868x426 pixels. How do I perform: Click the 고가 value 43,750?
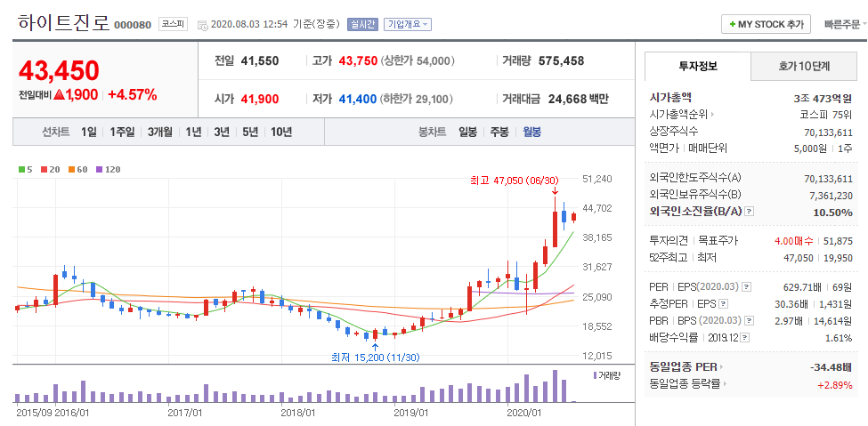358,60
